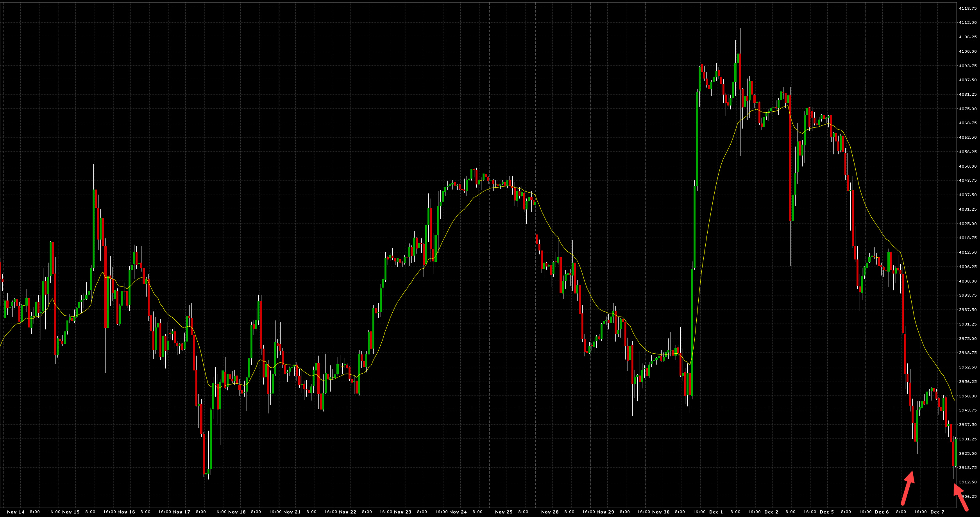
Task: Click the 4000.00 price axis label
Action: point(967,281)
